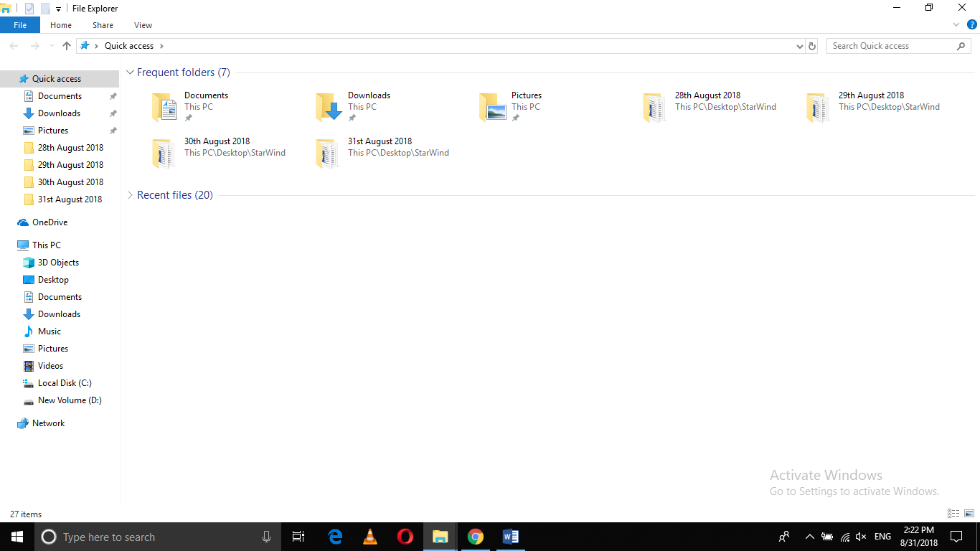Open the blue File menu
Screen dimensions: 980x551
tap(20, 24)
